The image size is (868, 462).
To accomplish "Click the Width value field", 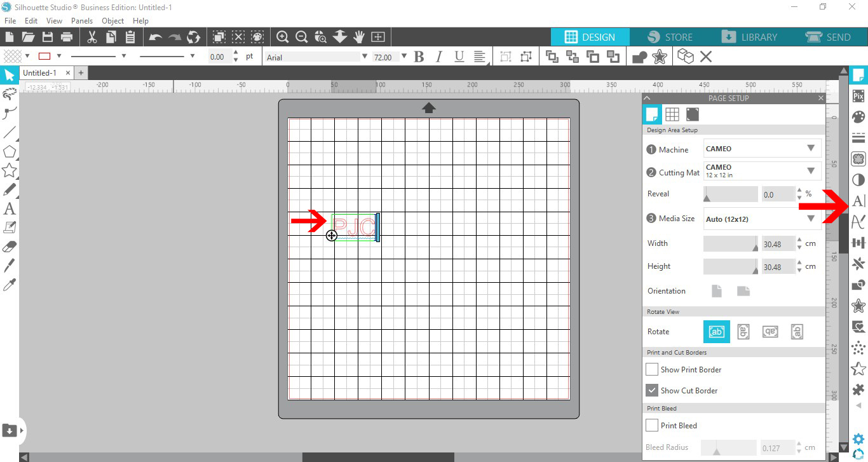I will pos(778,244).
